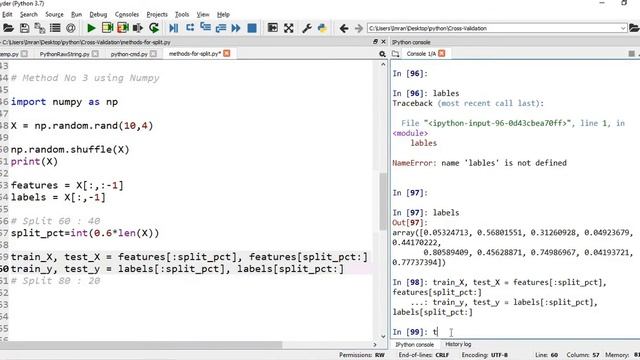Screen dimensions: 640x360
Task: Click the @ symbol finder icon
Action: point(71,28)
